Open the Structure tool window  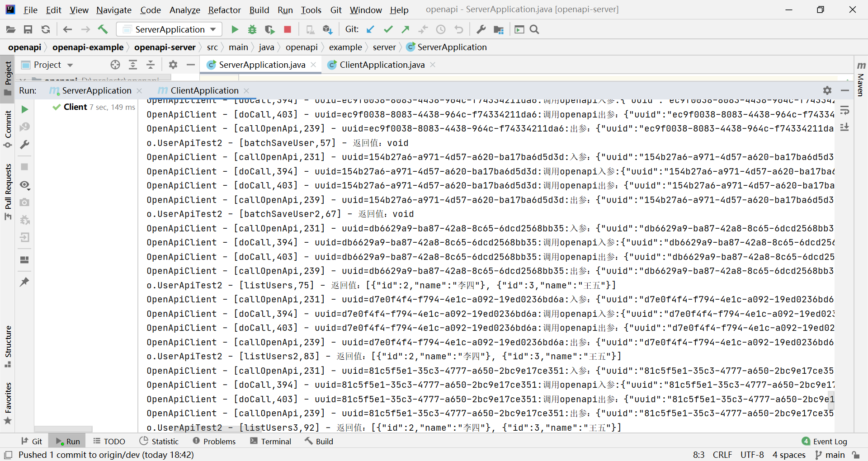coord(8,346)
